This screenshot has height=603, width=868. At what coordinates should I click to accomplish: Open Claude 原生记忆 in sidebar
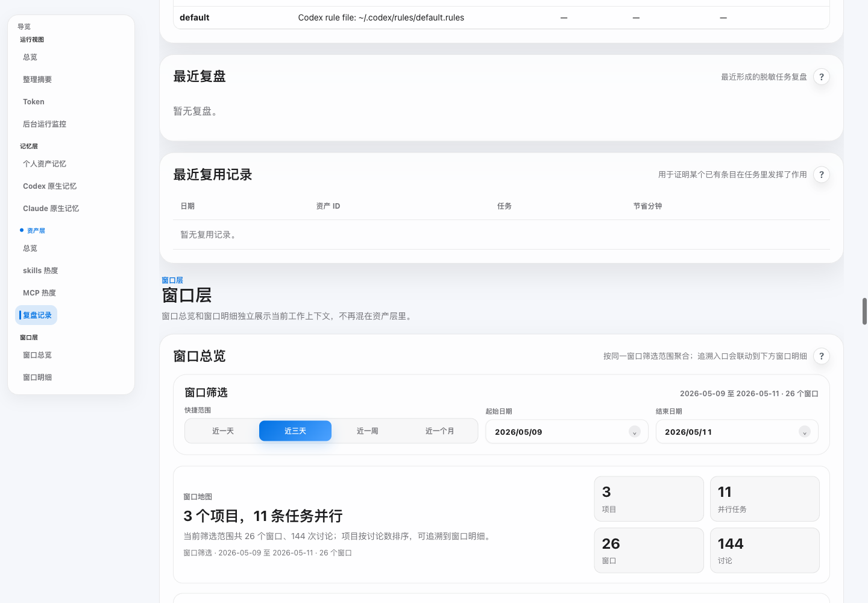pos(51,209)
